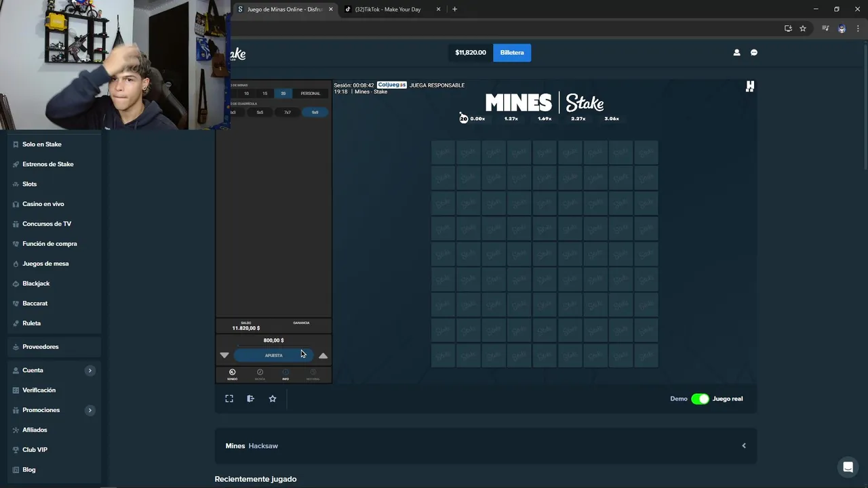Viewport: 868px width, 488px height.
Task: Open Chrome three-dot menu
Action: [858, 28]
